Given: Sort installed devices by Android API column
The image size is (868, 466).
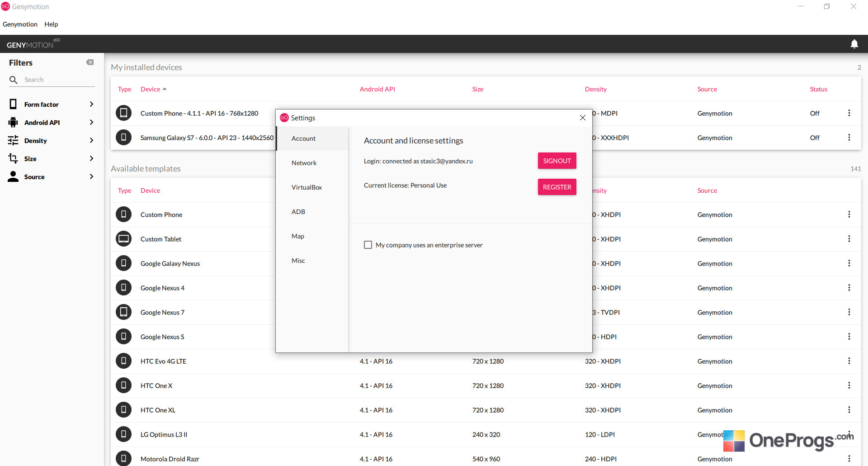Looking at the screenshot, I should 377,89.
